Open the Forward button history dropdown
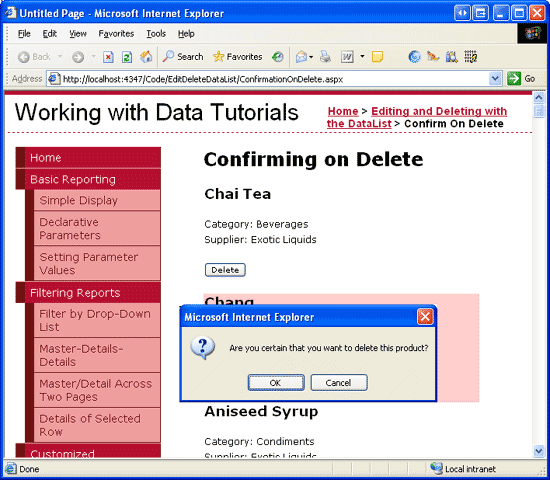550x480 pixels. (93, 56)
